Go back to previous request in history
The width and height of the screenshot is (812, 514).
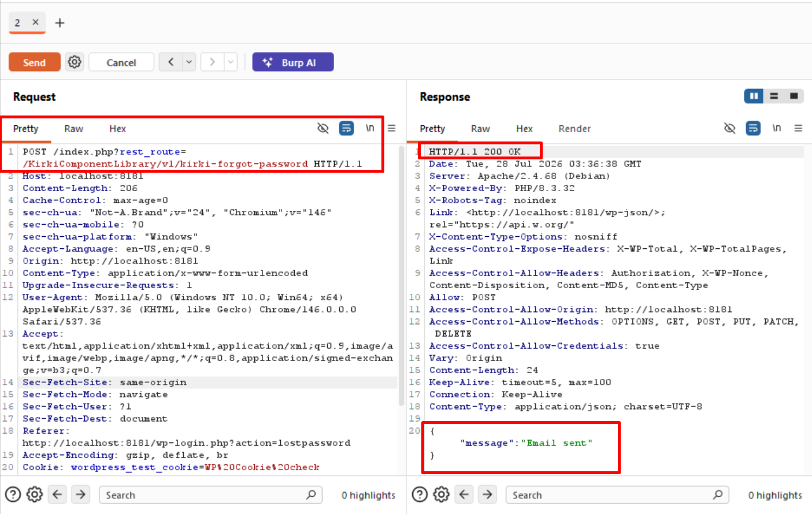(x=170, y=62)
